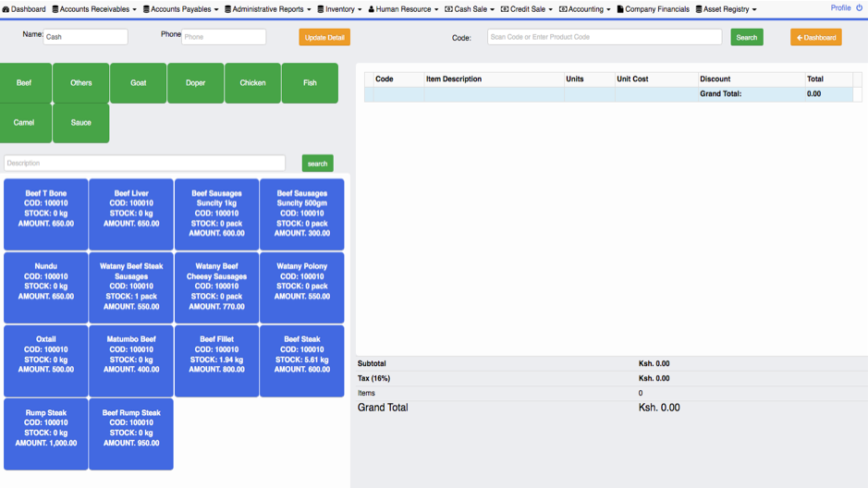Focus the Scan Code product code field
The width and height of the screenshot is (868, 488).
point(605,37)
